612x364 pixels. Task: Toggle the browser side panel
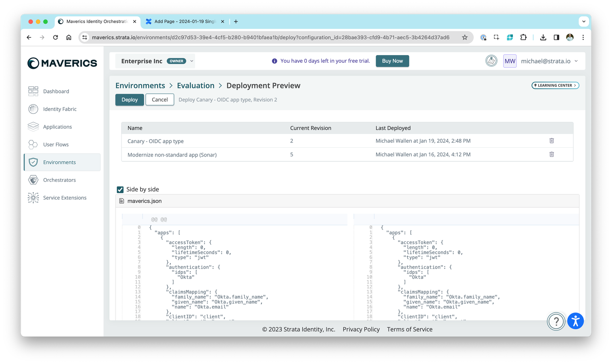pyautogui.click(x=556, y=37)
